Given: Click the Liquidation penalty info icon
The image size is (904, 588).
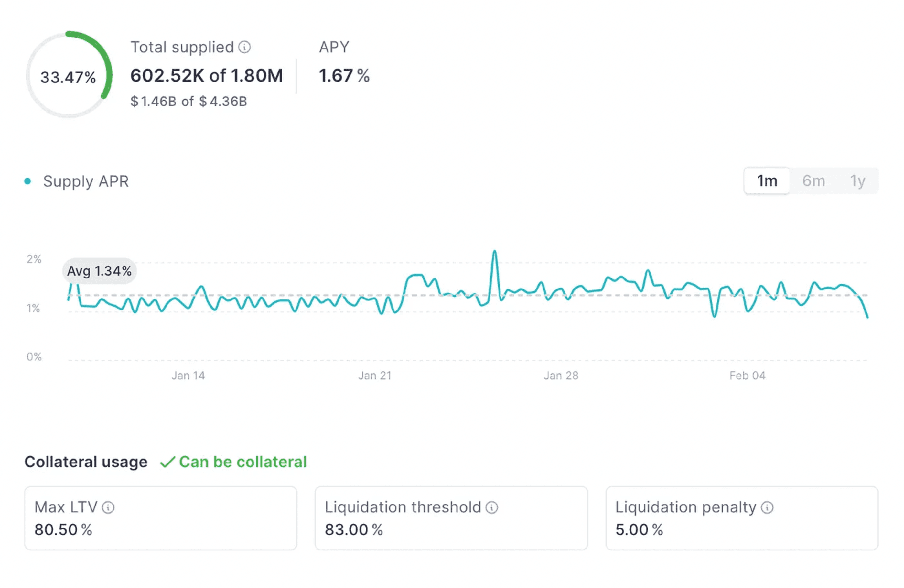Looking at the screenshot, I should coord(767,507).
